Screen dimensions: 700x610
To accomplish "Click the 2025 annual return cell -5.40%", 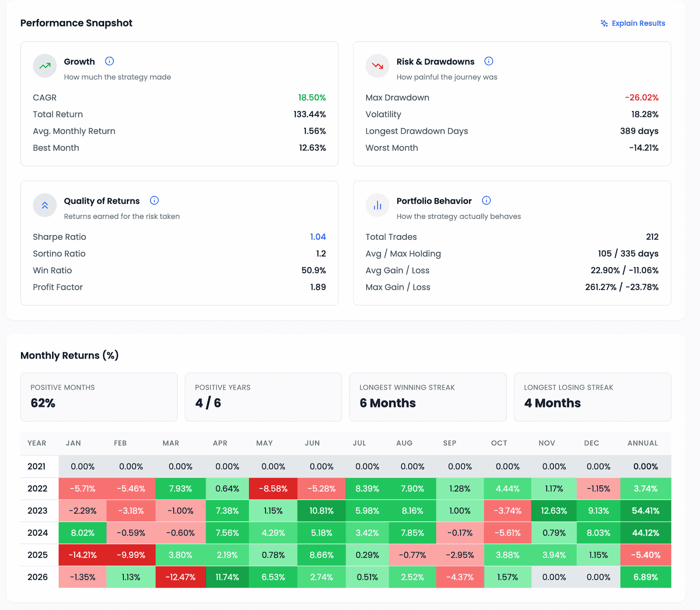I will tap(646, 555).
